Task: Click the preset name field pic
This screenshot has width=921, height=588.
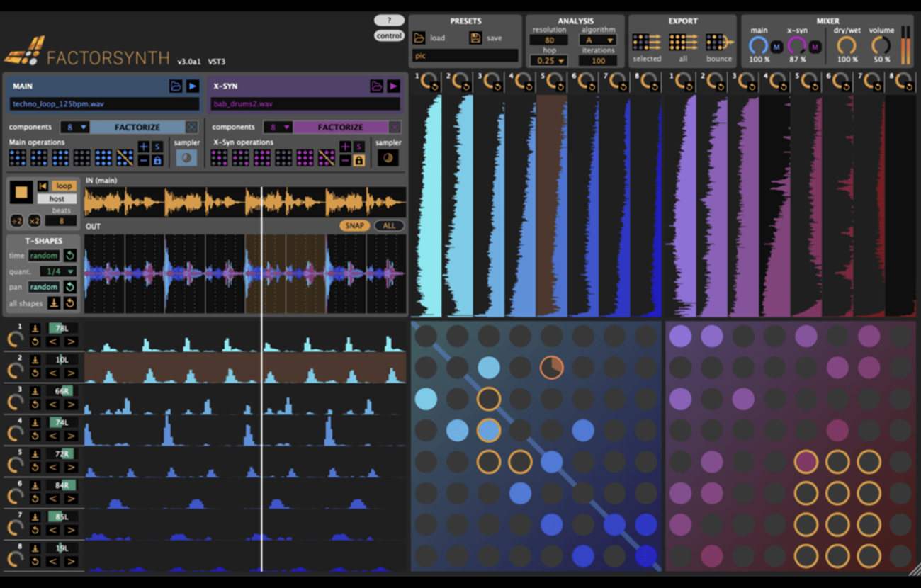Action: (x=465, y=55)
